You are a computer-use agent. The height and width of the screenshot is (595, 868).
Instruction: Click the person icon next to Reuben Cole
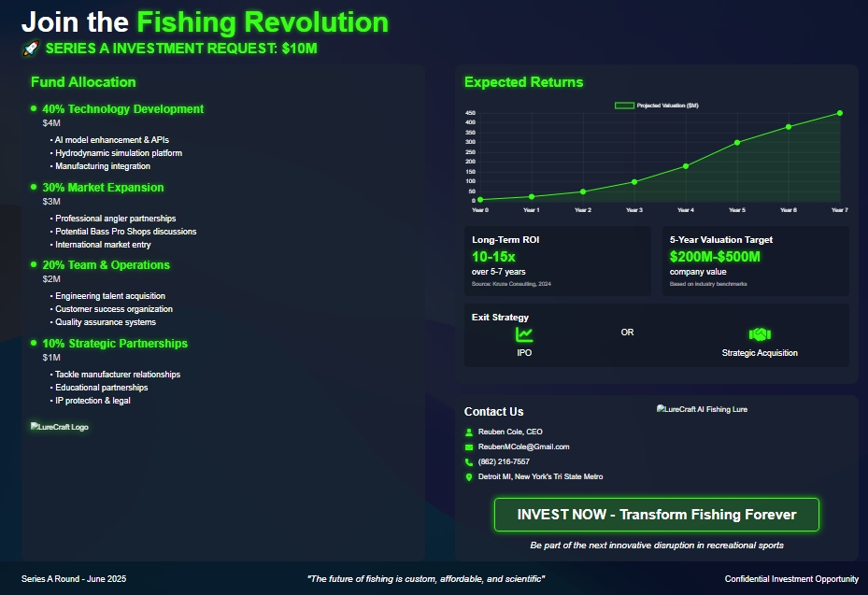[x=469, y=432]
